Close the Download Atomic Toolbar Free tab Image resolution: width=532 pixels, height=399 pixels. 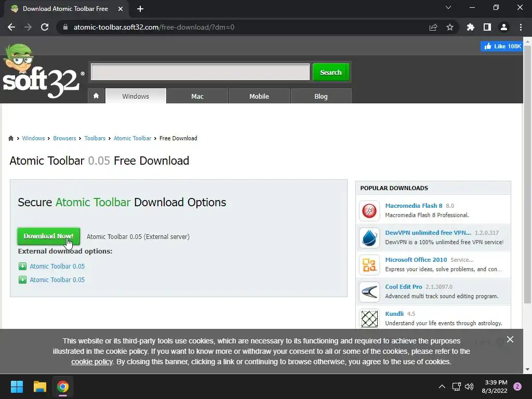pyautogui.click(x=121, y=9)
